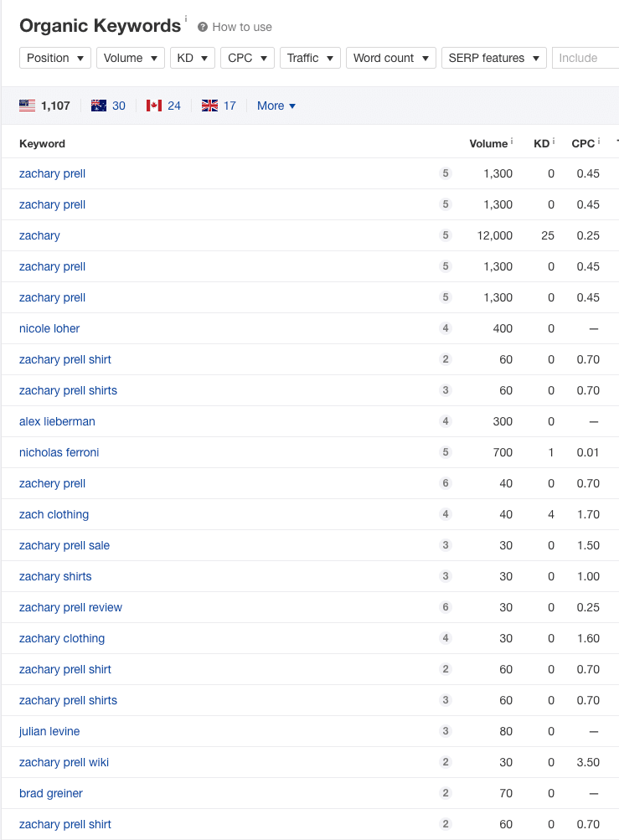Image resolution: width=619 pixels, height=840 pixels.
Task: Open the zachary prell sale keyword link
Action: coord(64,546)
